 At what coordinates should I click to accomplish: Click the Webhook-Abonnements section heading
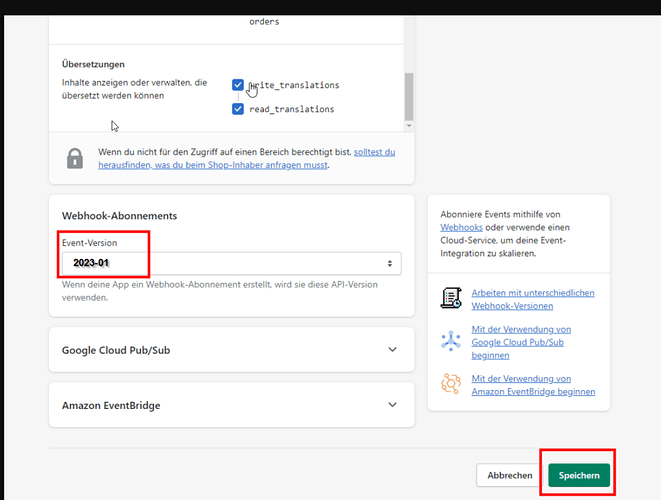[x=119, y=216]
